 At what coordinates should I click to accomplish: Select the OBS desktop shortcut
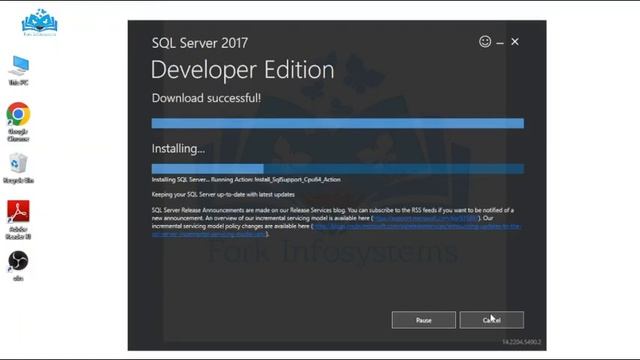[18, 266]
